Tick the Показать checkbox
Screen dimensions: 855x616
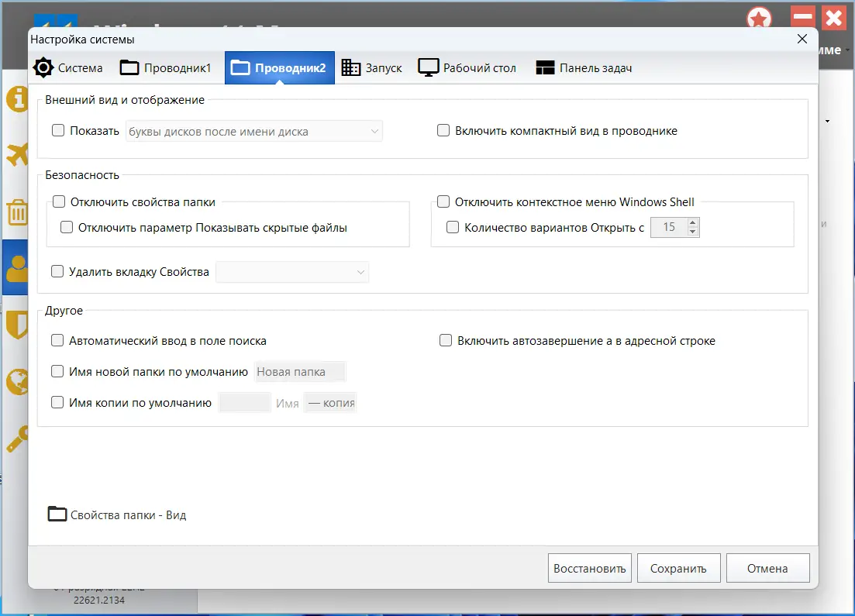pyautogui.click(x=58, y=130)
